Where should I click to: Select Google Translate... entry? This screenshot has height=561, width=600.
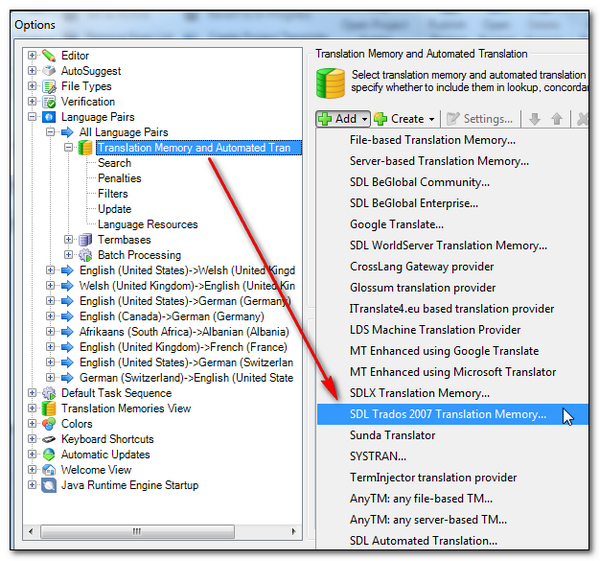point(452,224)
